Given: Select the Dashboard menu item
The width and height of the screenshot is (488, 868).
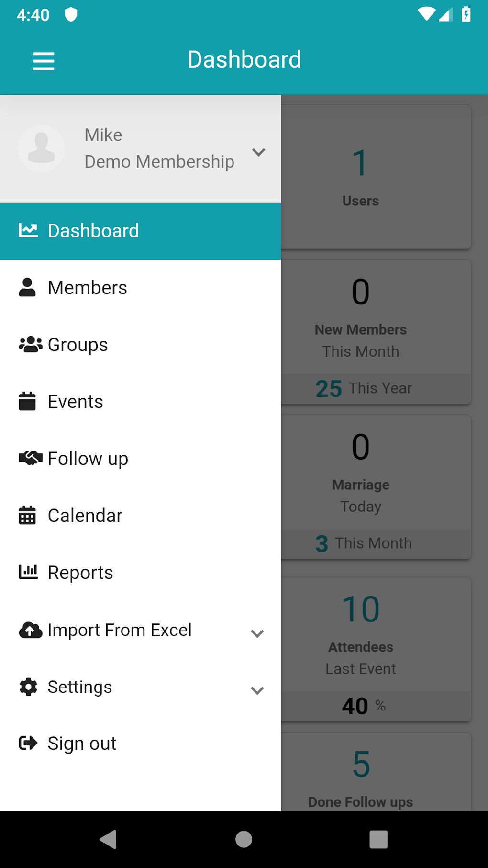Looking at the screenshot, I should coord(93,231).
